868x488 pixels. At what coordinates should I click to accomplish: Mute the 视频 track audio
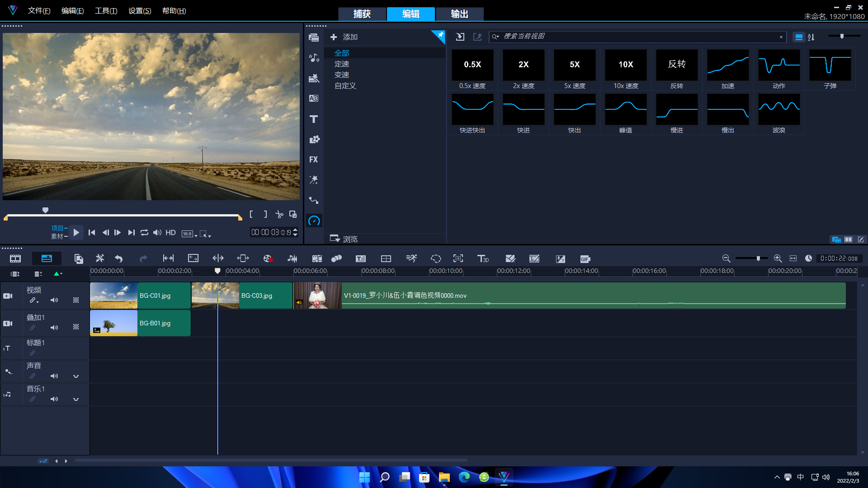(54, 300)
